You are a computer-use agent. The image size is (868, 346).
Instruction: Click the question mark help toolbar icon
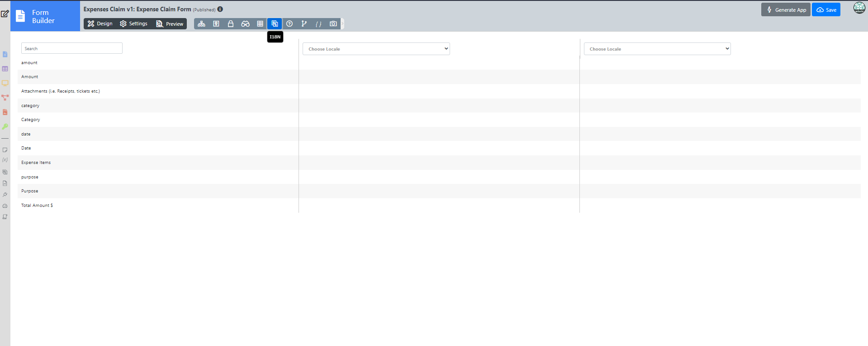(x=289, y=24)
